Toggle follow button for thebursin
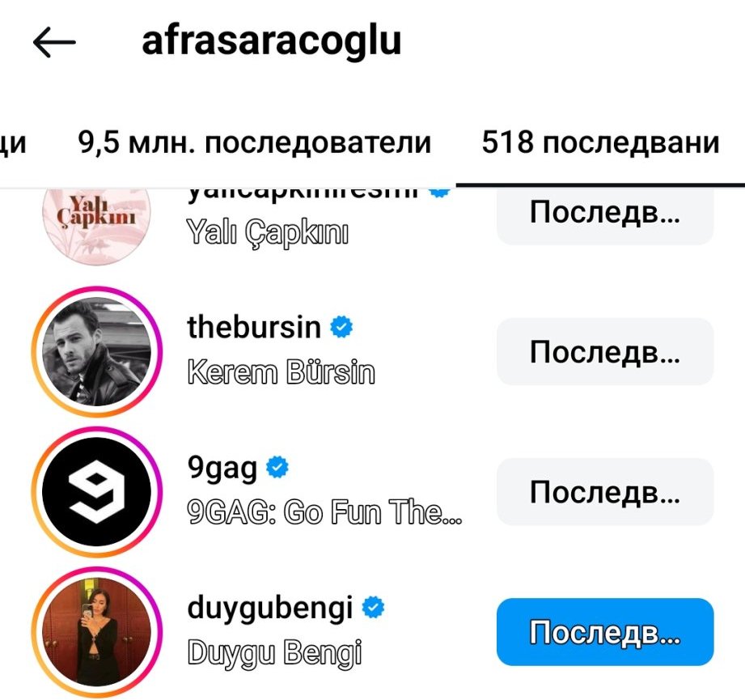This screenshot has height=700, width=745. point(605,352)
